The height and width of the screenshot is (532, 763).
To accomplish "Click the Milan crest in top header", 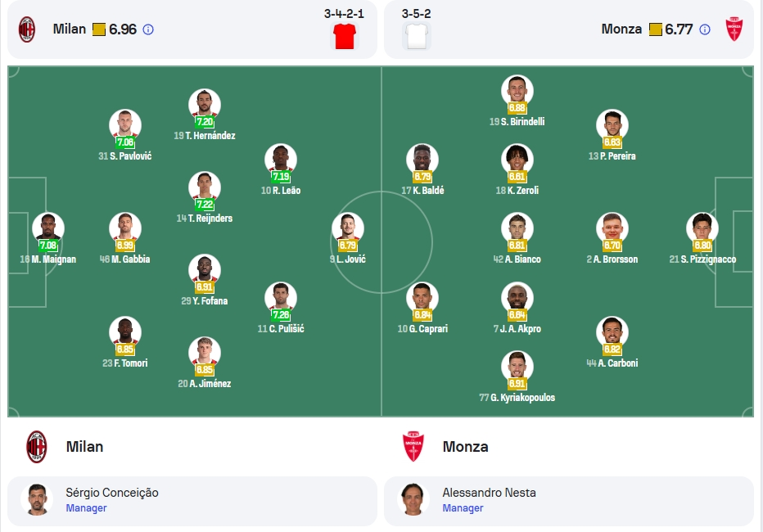I will 27,29.
